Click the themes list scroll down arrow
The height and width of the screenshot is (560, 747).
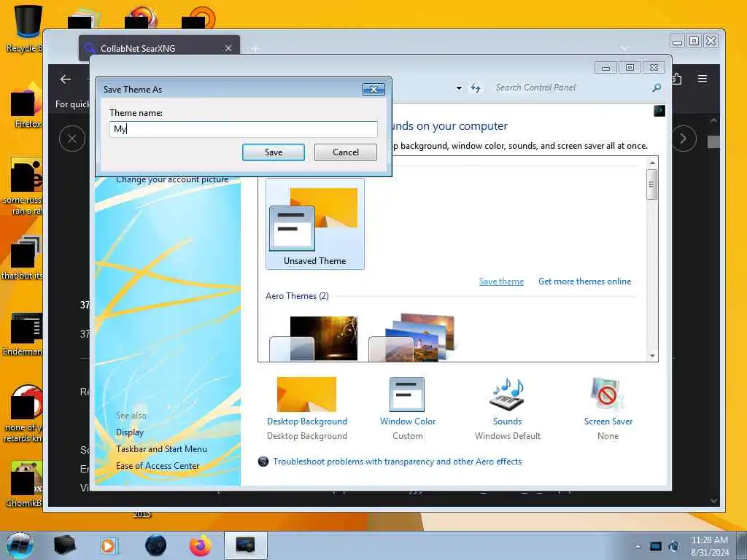tap(652, 356)
